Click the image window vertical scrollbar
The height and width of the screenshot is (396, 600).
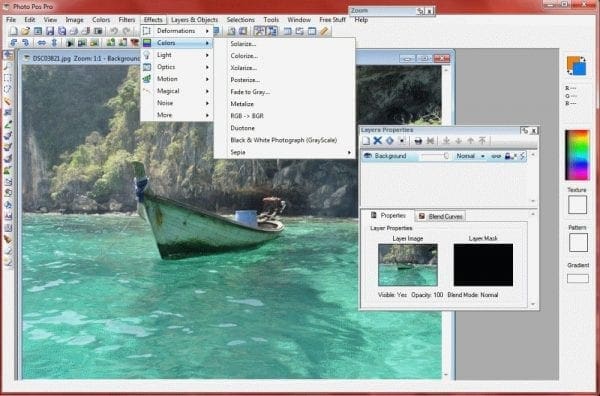(446, 222)
